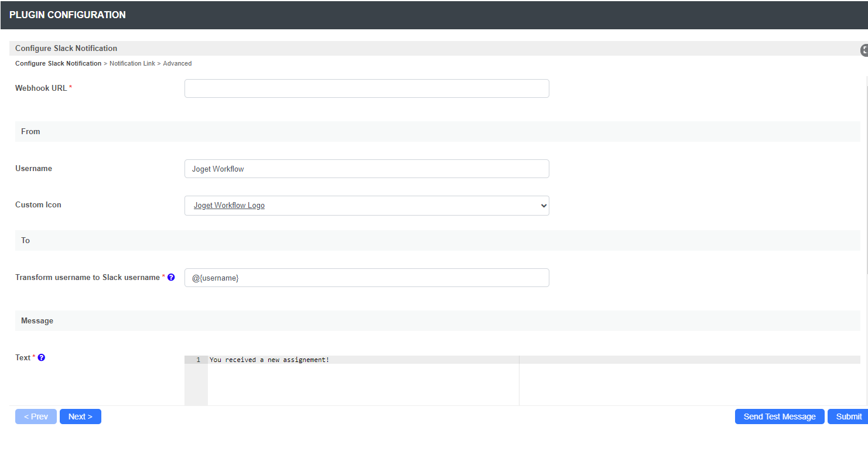Screen dimensions: 868x454
Task: Go to Notification Link breadcrumb step
Action: [132, 63]
